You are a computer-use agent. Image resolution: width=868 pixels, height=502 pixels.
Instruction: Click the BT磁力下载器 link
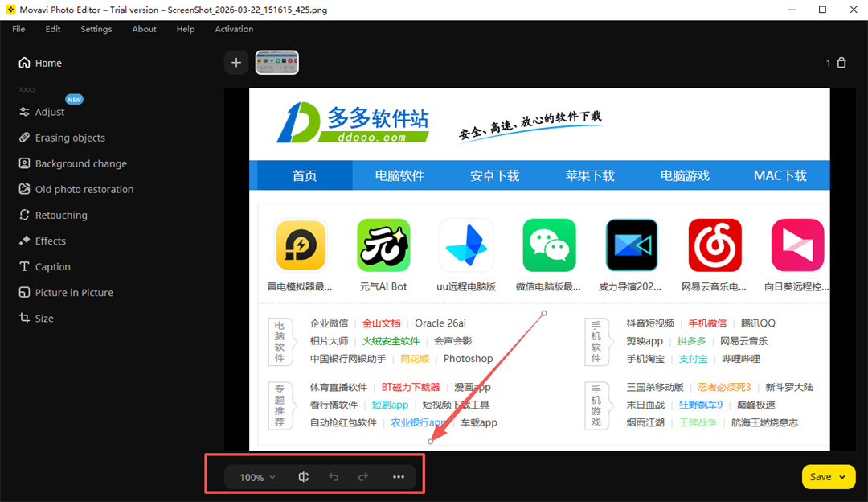point(411,387)
